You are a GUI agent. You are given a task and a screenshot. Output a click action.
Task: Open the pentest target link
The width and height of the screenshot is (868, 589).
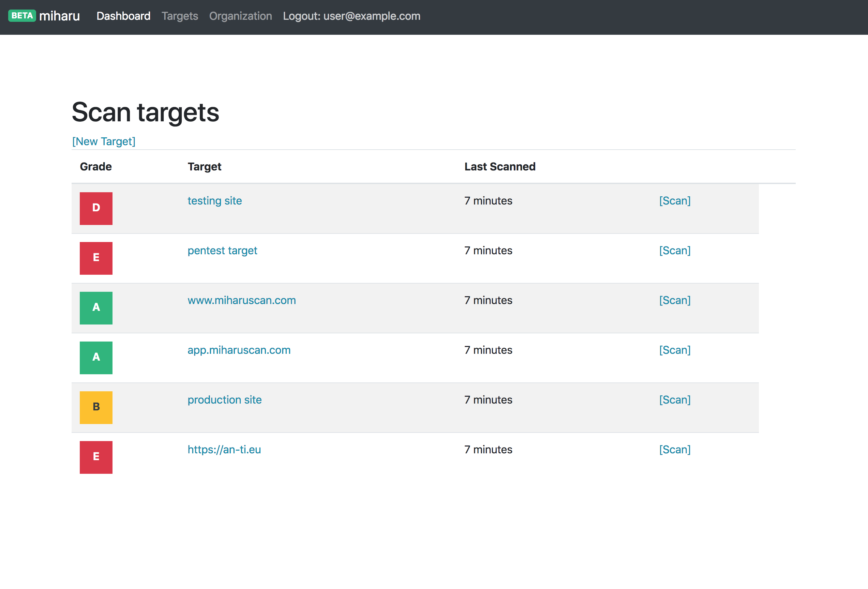click(222, 251)
